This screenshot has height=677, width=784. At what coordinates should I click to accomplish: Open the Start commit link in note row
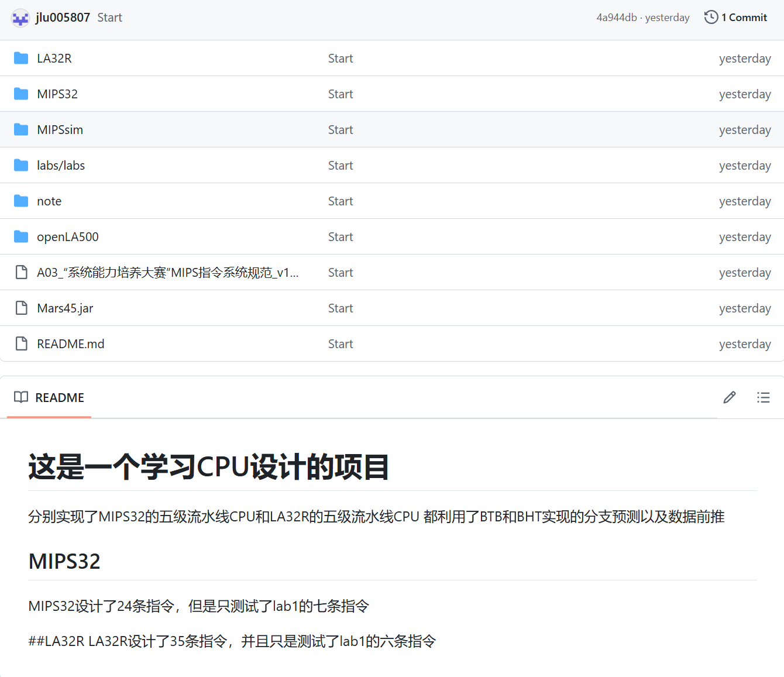click(x=341, y=201)
